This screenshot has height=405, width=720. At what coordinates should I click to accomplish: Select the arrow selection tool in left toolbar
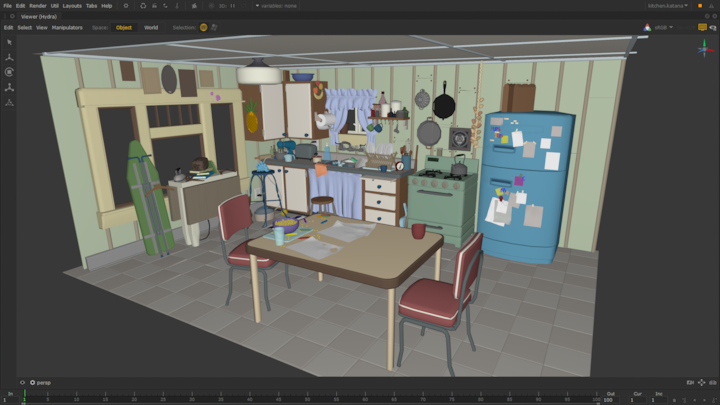pos(9,42)
